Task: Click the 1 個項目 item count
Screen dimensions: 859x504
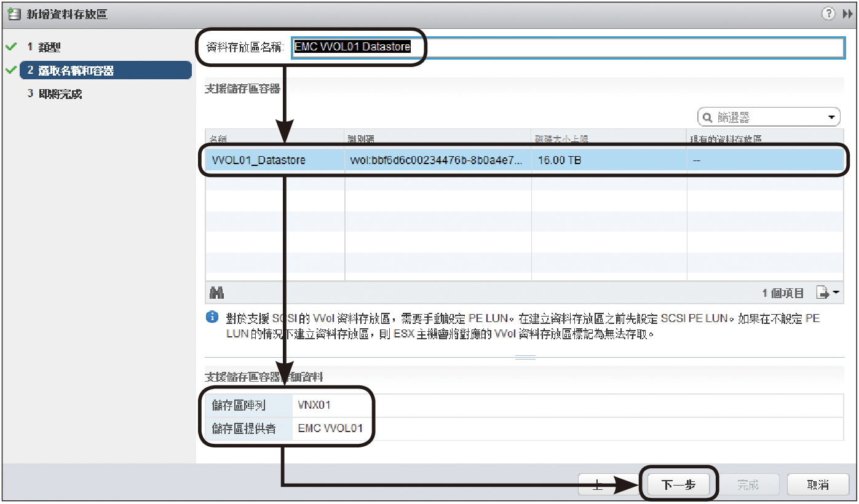Action: pos(783,293)
